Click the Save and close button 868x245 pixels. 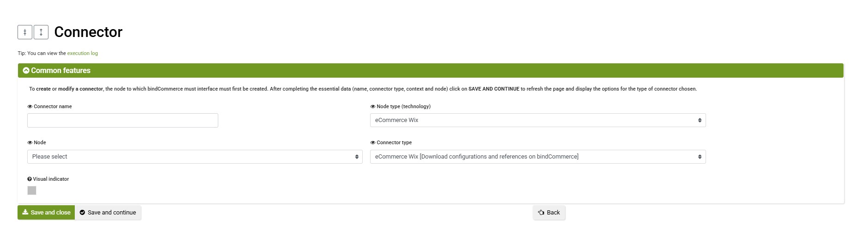[46, 213]
